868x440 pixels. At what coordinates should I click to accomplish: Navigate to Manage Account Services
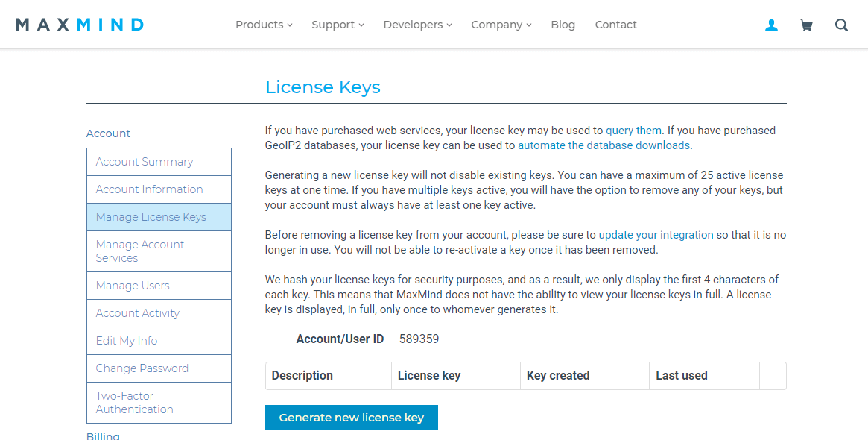139,251
